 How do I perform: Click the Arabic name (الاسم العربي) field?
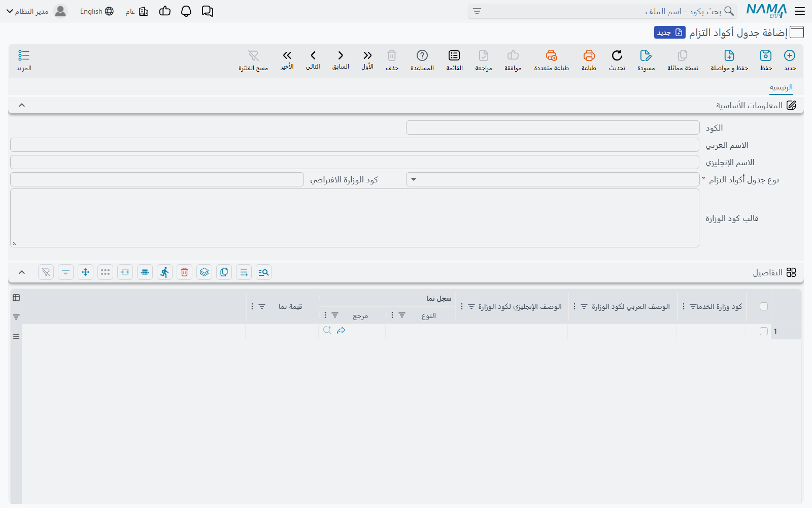coord(355,145)
